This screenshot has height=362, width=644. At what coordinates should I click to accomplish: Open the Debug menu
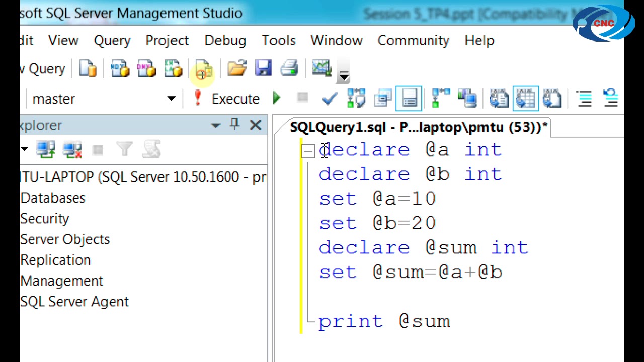225,41
